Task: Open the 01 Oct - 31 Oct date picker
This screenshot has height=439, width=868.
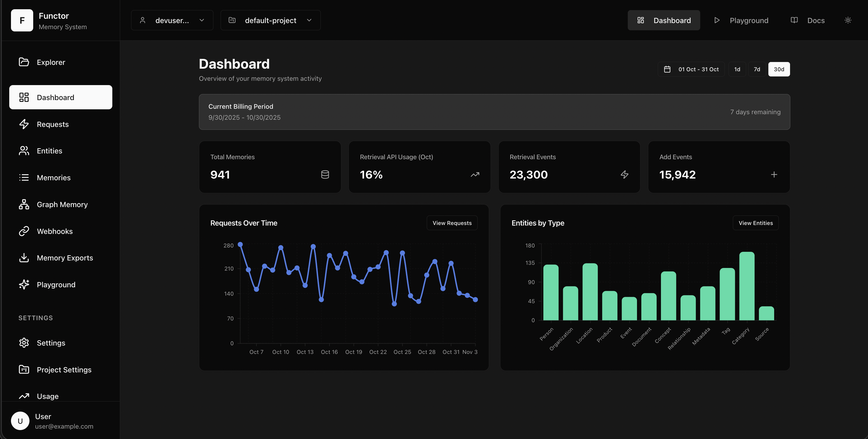Action: (x=691, y=69)
